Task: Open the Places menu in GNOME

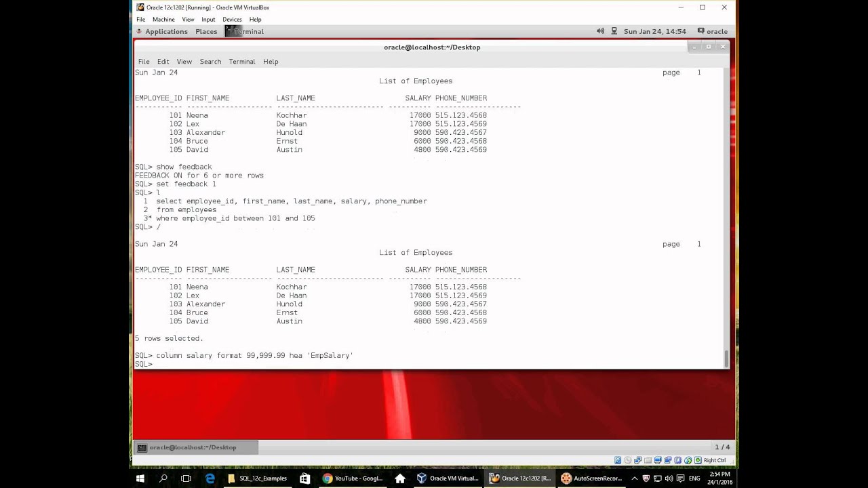Action: point(206,31)
